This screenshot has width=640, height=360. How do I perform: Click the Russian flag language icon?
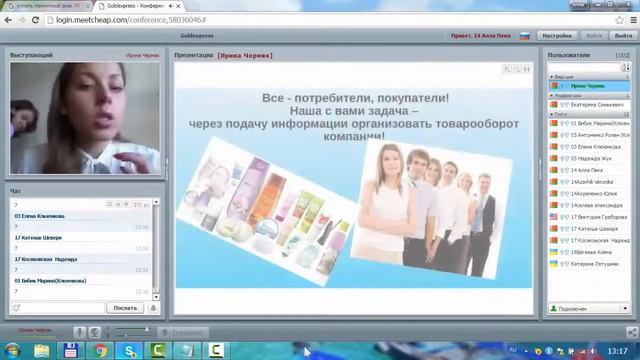[524, 36]
